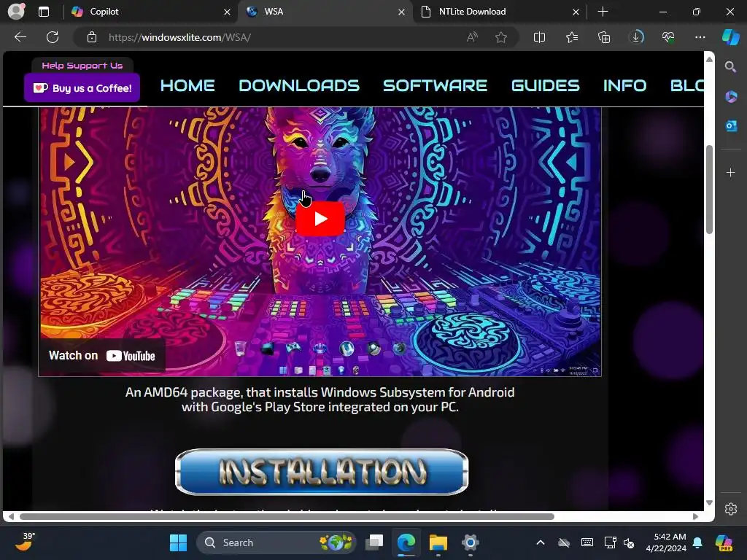747x560 pixels.
Task: Open touch keyboard tray icon
Action: coord(587,542)
